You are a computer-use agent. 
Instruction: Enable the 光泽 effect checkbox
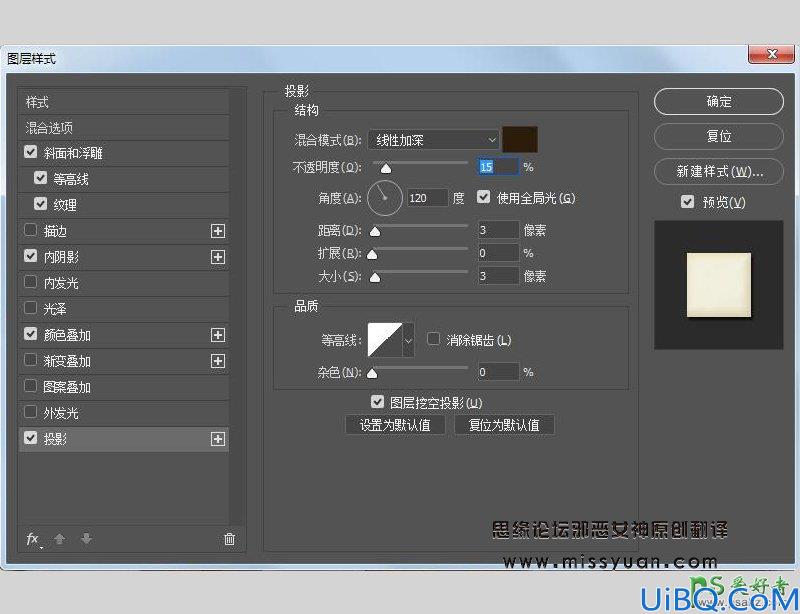point(31,308)
